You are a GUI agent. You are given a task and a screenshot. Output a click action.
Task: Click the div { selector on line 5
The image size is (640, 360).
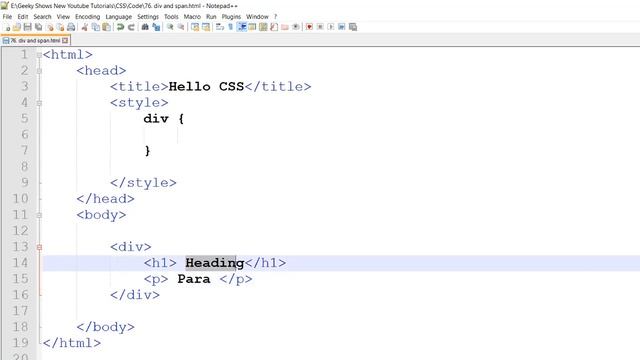click(164, 119)
